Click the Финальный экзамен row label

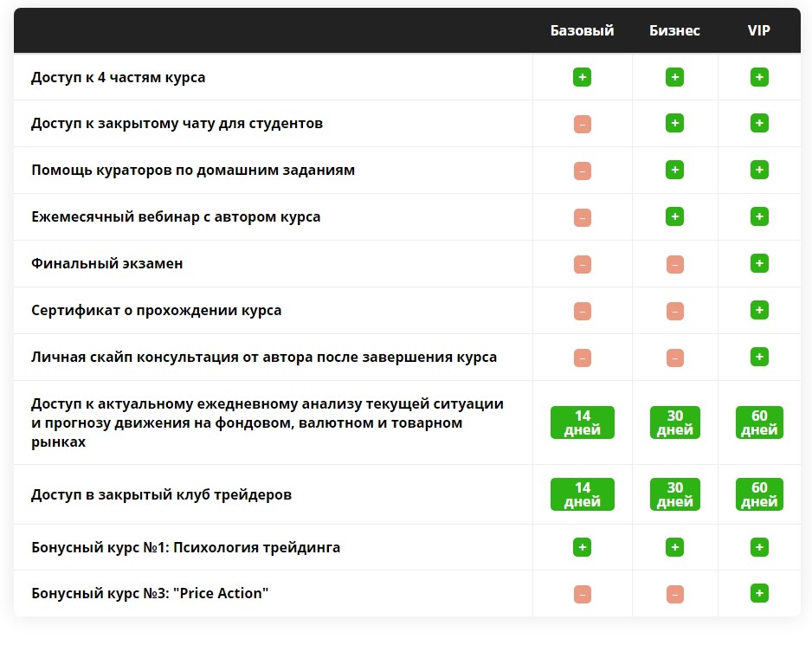click(x=107, y=264)
